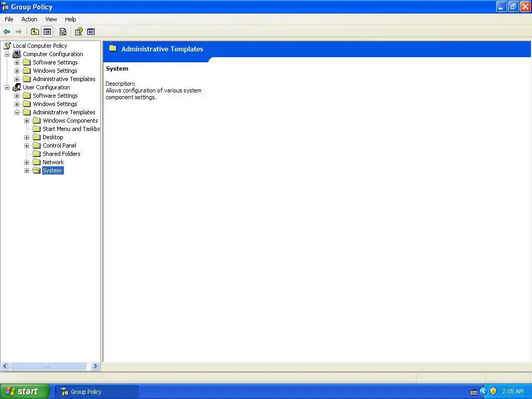Screen dimensions: 532x399
Task: Select the Shared Folders tree item
Action: (x=61, y=154)
